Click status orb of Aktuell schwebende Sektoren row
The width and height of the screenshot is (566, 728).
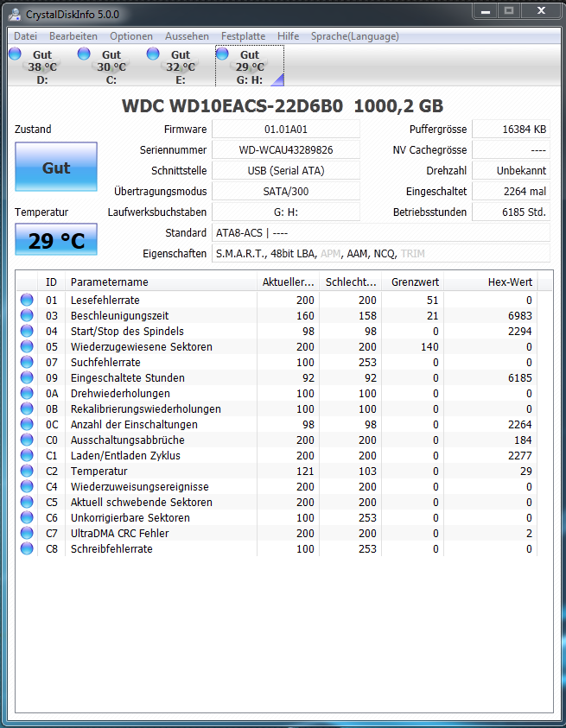pos(27,502)
